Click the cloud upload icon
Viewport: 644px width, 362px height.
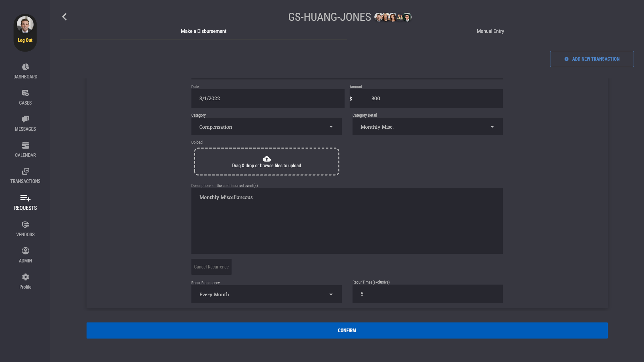coord(267,159)
